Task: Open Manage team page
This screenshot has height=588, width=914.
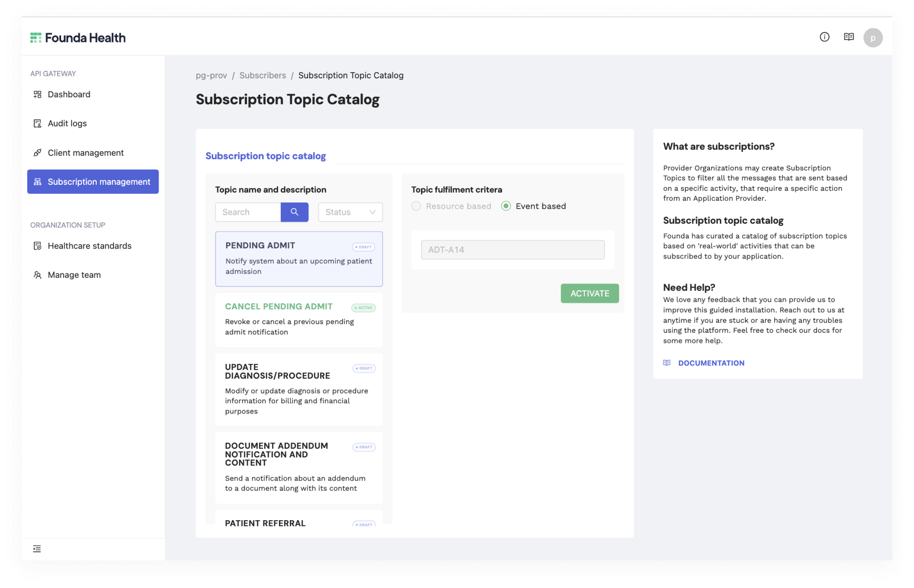Action: coord(74,275)
